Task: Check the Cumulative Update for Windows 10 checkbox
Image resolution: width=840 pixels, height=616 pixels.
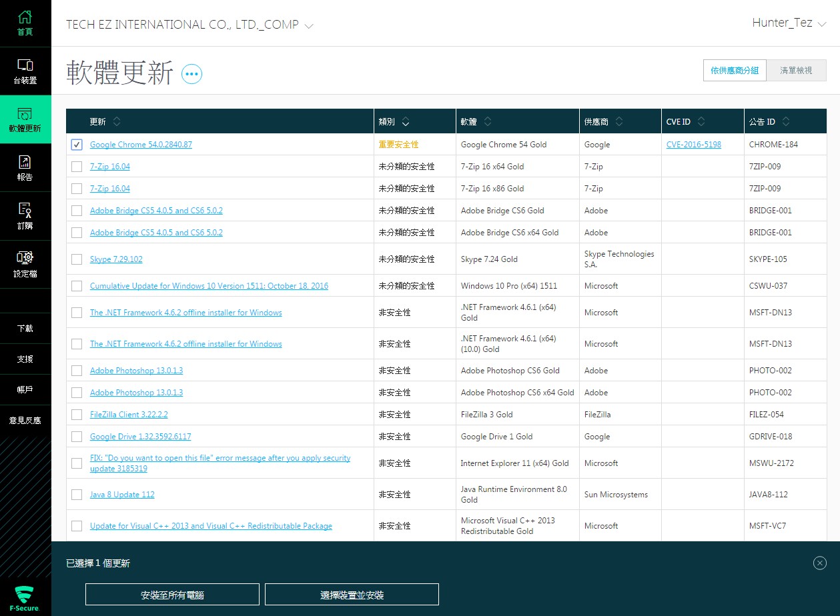Action: tap(77, 286)
